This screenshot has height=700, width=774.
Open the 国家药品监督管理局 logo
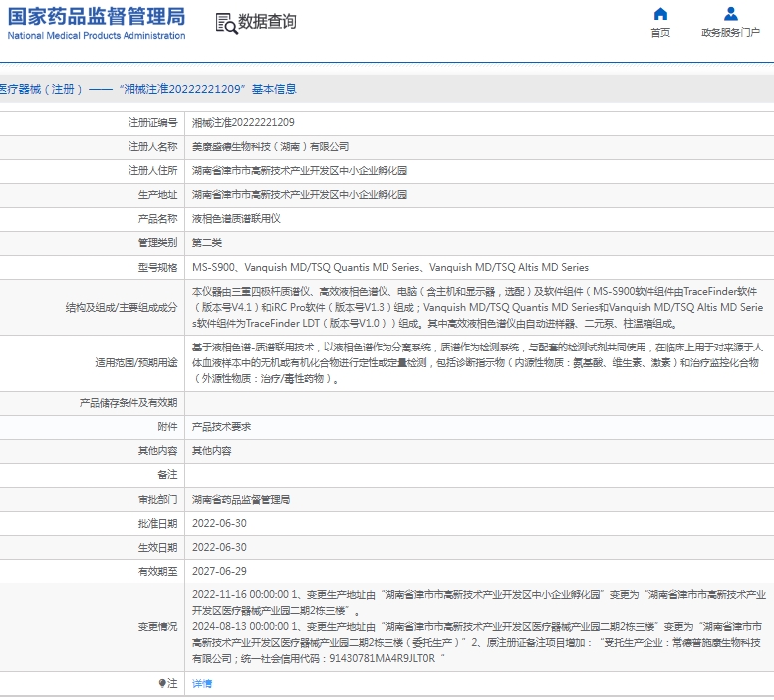click(97, 16)
